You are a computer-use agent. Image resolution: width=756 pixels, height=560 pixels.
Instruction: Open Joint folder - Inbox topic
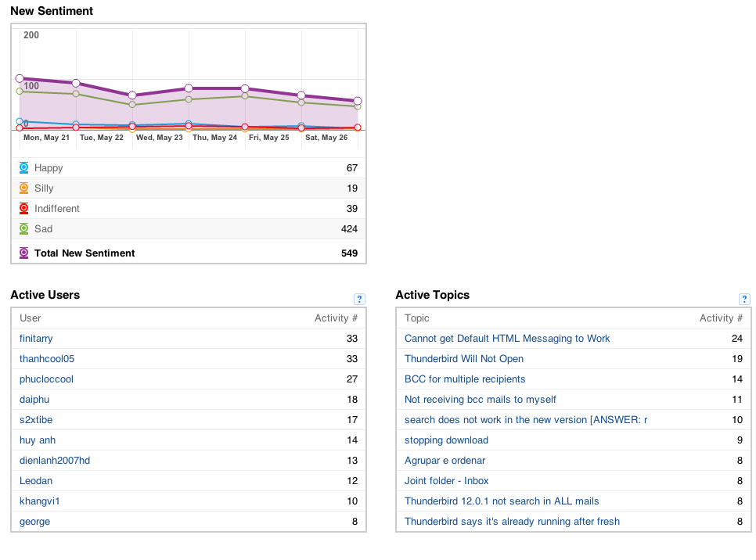pos(446,480)
